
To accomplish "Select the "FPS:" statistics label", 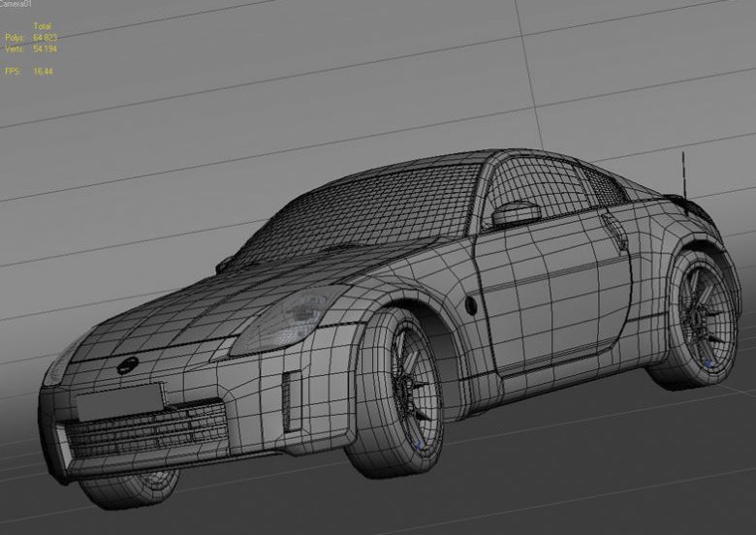I will coord(13,72).
